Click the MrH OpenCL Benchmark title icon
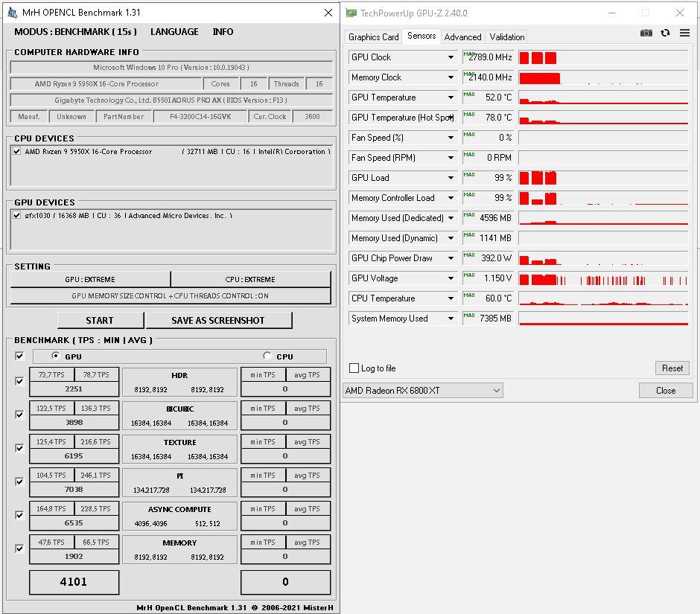The width and height of the screenshot is (700, 614). [13, 13]
